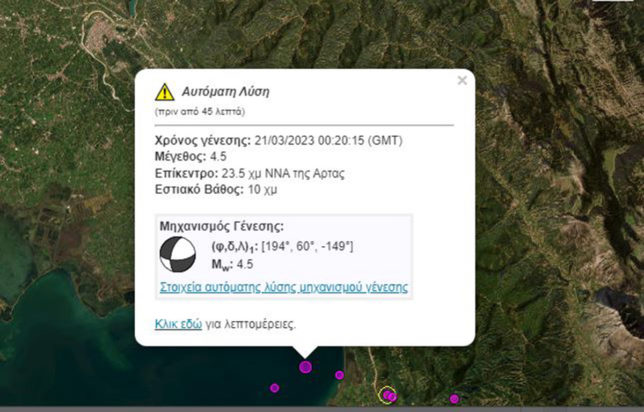
Task: Click the [194°, 60°, -149°] angle values
Action: pos(308,246)
